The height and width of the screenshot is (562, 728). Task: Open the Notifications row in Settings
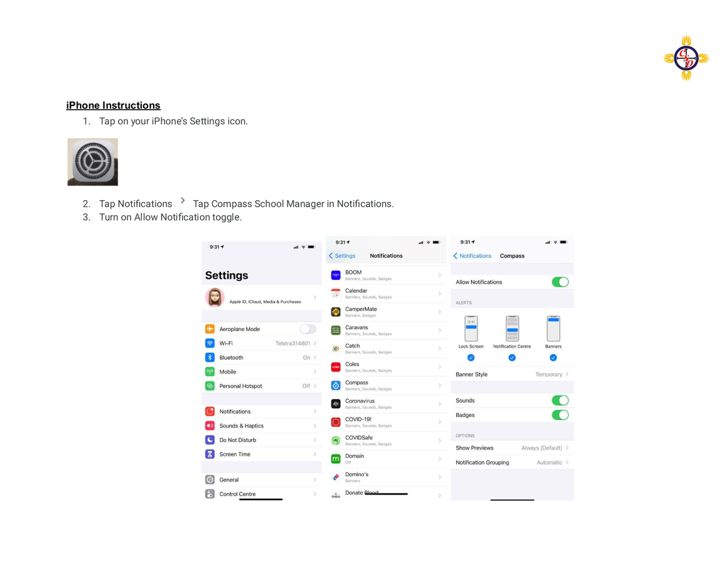261,411
